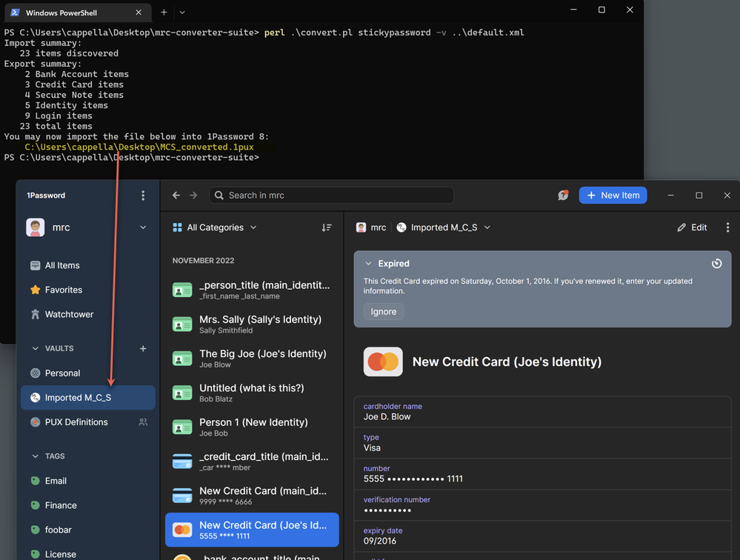The width and height of the screenshot is (740, 560).
Task: Open the PowerShell tab dropdown arrow
Action: (182, 13)
